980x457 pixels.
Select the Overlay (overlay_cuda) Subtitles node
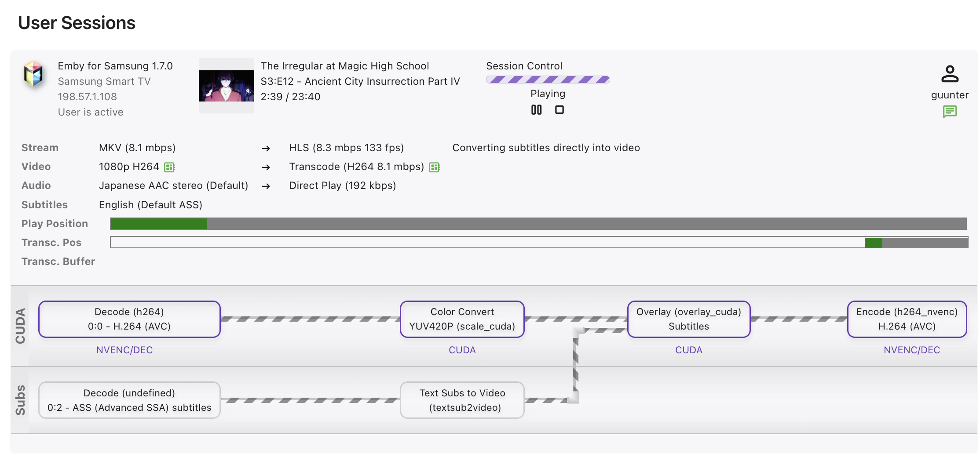(689, 319)
